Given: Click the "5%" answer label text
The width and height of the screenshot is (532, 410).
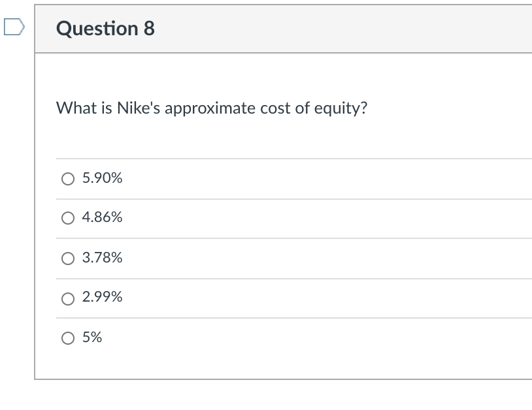Looking at the screenshot, I should (x=92, y=338).
